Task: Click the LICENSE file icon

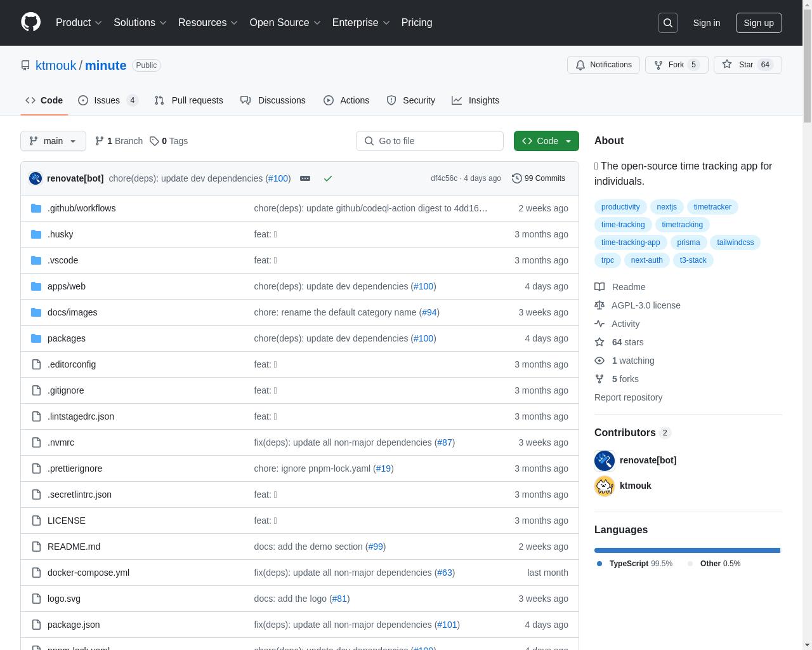Action: (x=36, y=521)
